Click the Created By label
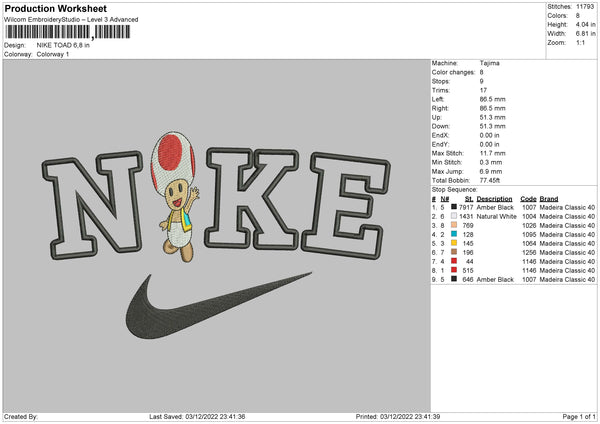Screen dimensions: 600x424 pos(21,416)
